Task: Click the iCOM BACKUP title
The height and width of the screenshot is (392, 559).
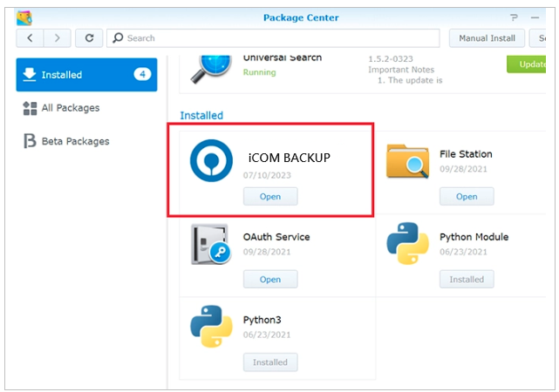Action: click(290, 158)
